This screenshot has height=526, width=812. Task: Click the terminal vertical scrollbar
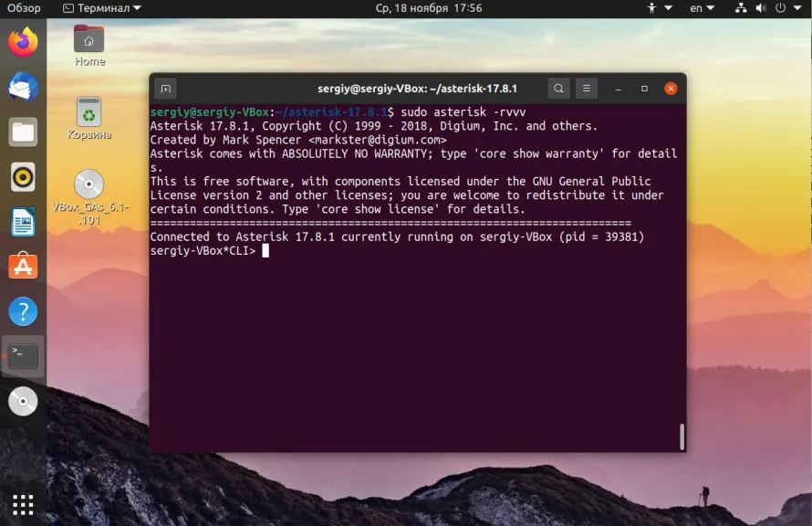682,437
